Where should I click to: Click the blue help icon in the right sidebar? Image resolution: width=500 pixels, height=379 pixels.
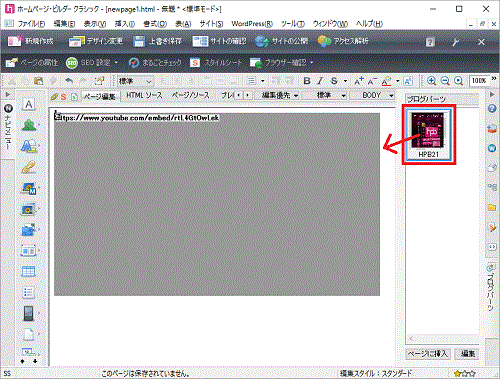(x=492, y=109)
